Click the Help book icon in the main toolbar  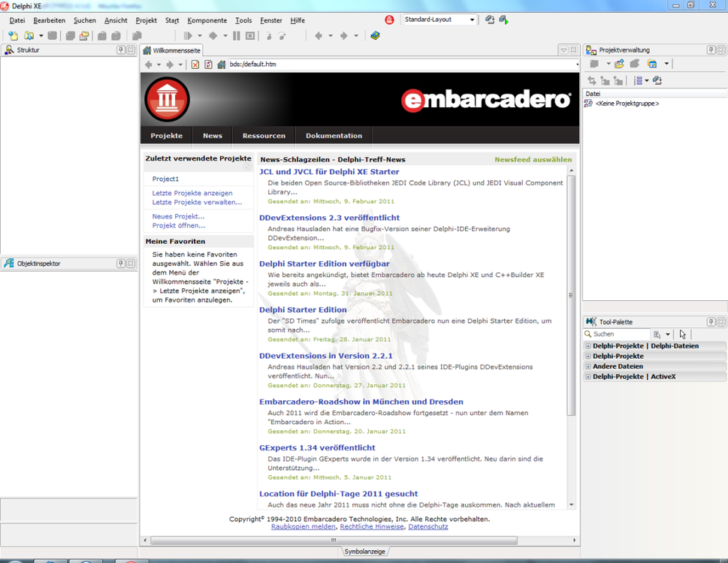[x=375, y=36]
